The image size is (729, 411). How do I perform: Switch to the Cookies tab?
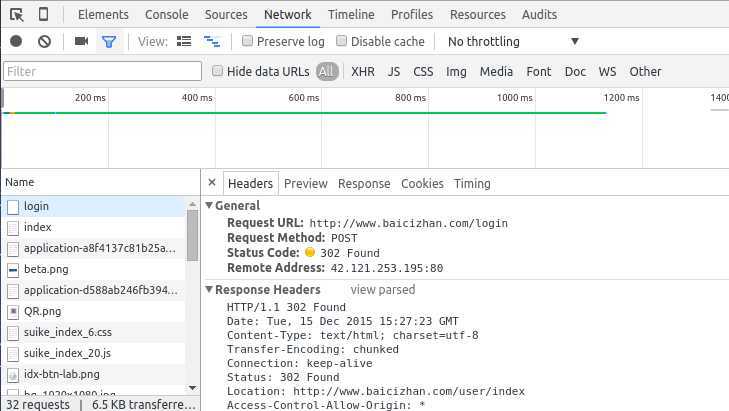(x=422, y=184)
